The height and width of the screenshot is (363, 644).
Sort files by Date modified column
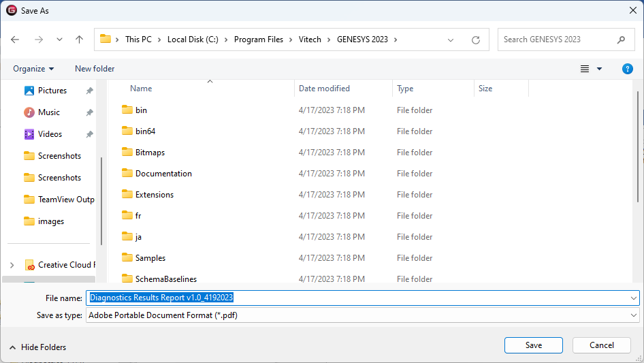pyautogui.click(x=324, y=89)
